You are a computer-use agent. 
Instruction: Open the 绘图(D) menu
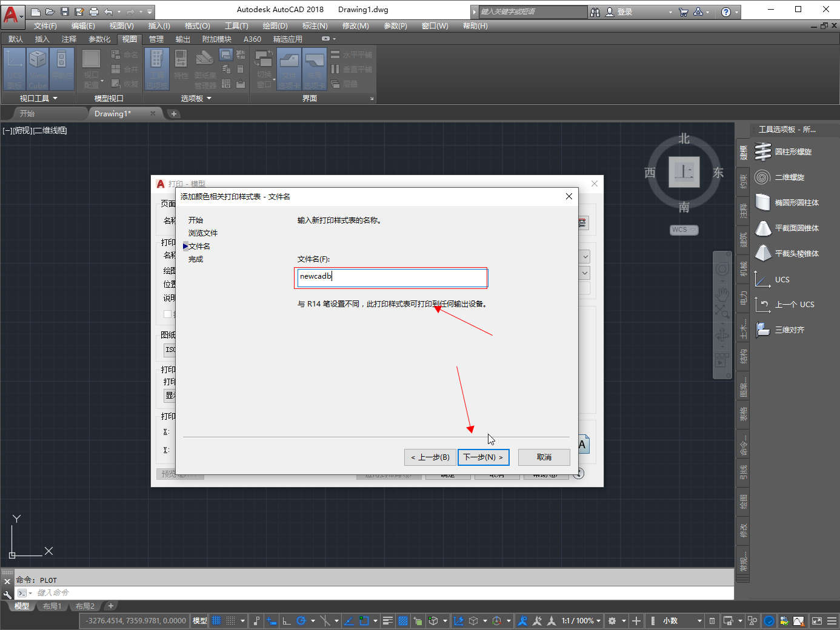pyautogui.click(x=275, y=26)
